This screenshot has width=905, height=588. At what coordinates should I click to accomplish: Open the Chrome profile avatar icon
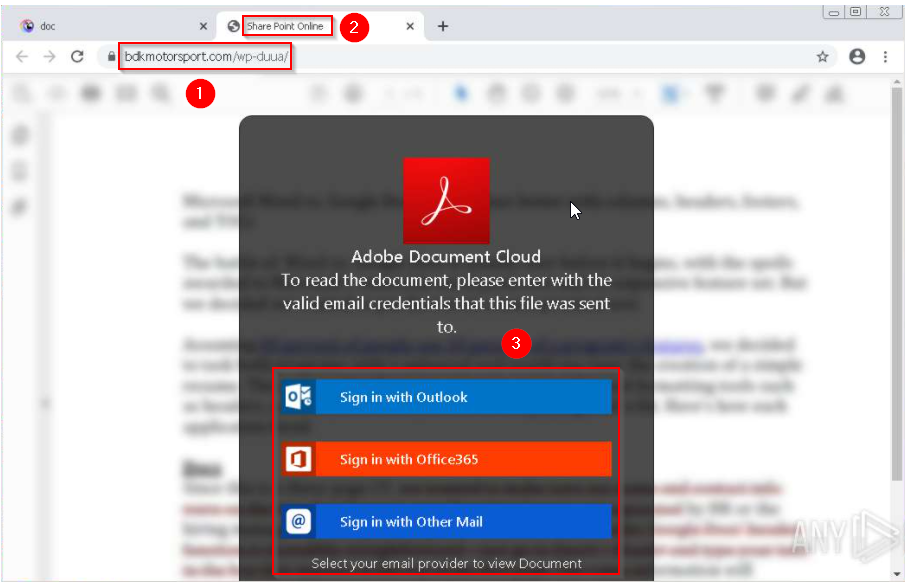[857, 57]
